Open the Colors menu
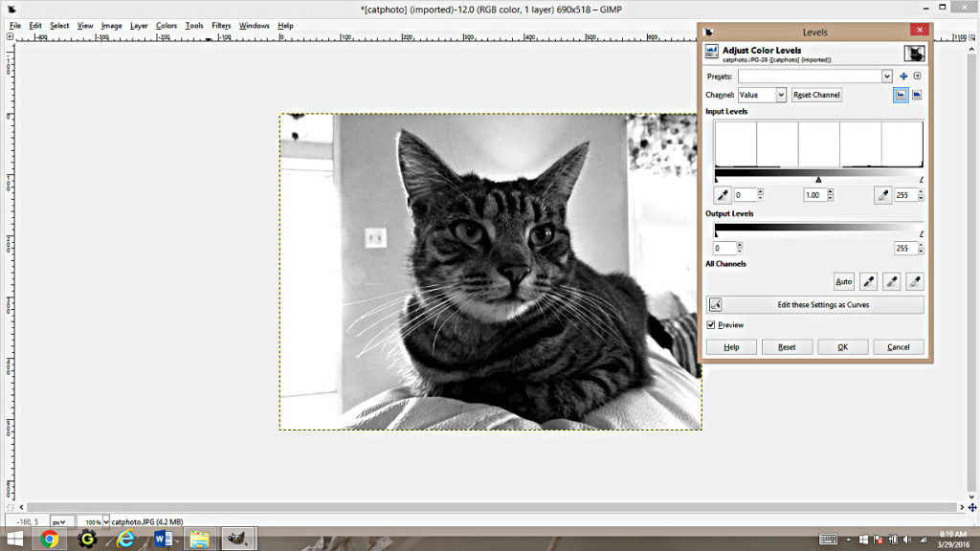 (167, 26)
